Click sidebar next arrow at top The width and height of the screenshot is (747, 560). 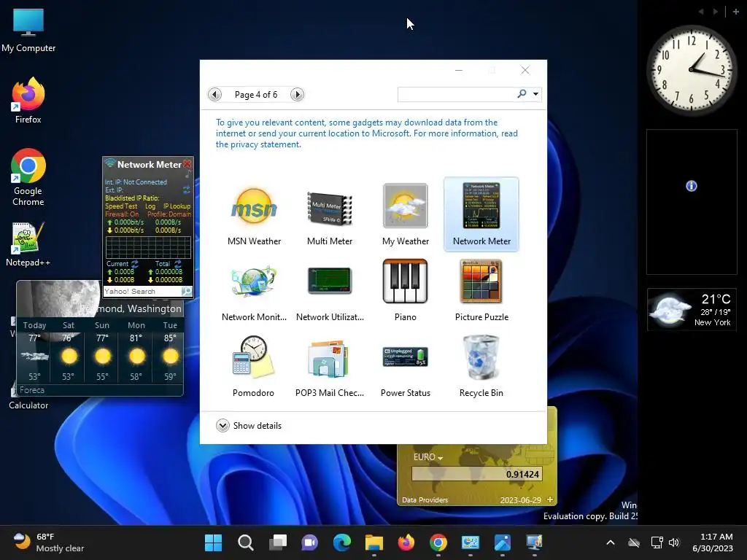pyautogui.click(x=716, y=12)
